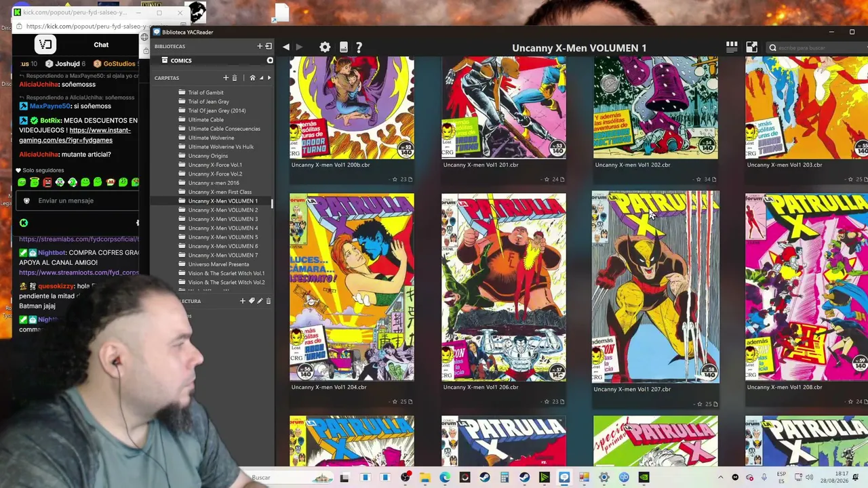Viewport: 868px width, 488px height.
Task: Open File Explorer from the taskbar
Action: tap(425, 477)
